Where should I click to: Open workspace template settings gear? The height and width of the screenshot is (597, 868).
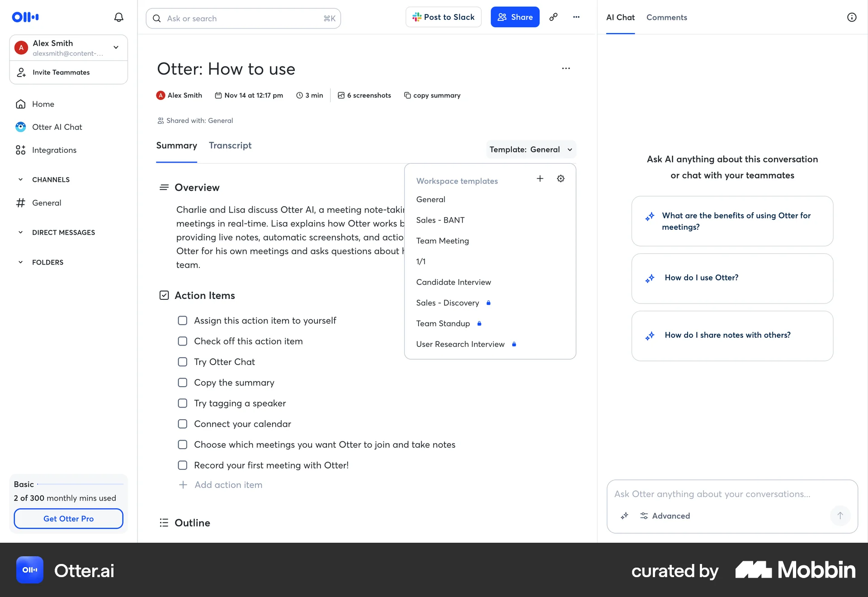[x=561, y=179]
